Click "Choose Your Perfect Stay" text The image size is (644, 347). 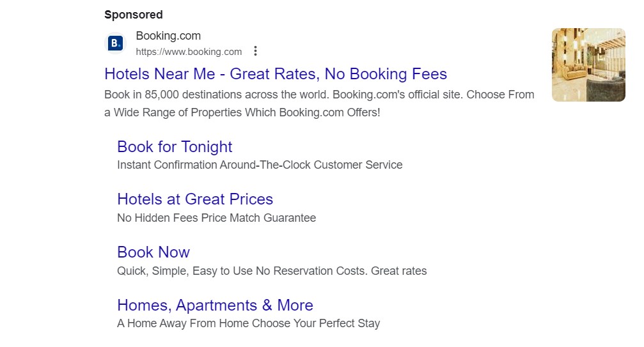(316, 323)
